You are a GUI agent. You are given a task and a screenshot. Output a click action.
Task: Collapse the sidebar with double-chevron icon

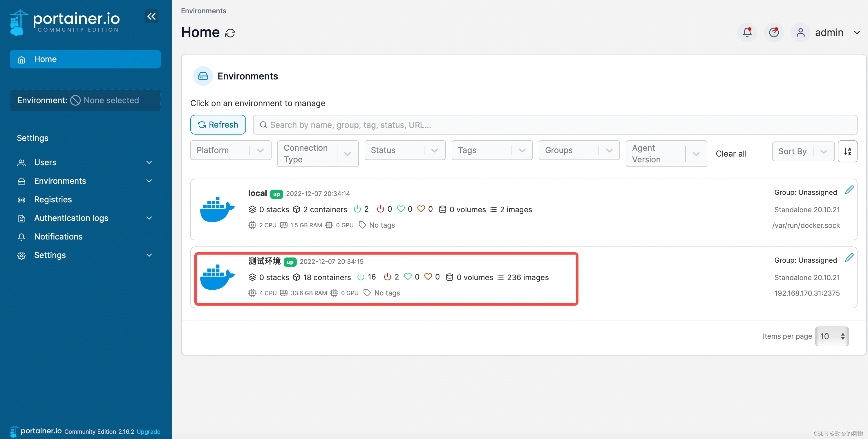click(151, 16)
